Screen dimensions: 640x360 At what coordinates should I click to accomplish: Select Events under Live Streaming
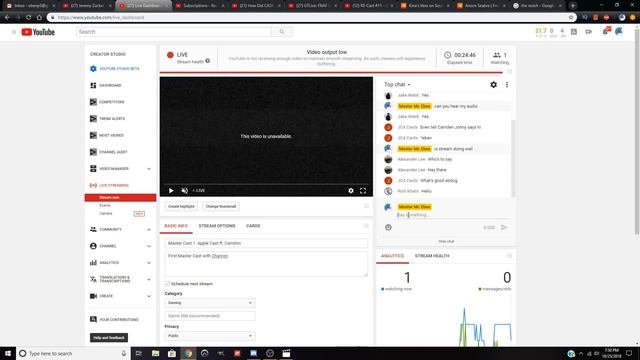click(105, 205)
